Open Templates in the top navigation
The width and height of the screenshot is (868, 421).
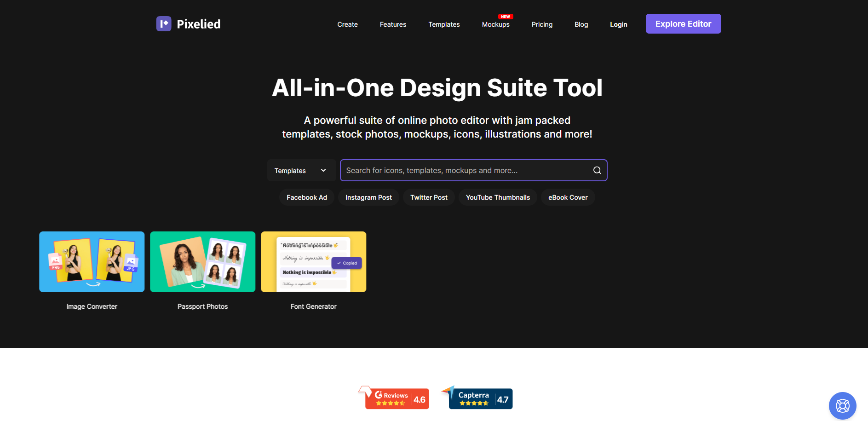click(444, 24)
